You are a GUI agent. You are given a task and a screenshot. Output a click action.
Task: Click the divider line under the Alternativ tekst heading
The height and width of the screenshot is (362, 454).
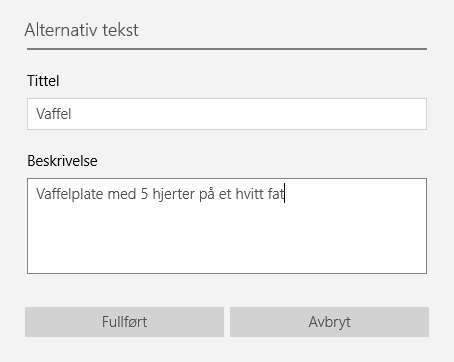point(227,49)
